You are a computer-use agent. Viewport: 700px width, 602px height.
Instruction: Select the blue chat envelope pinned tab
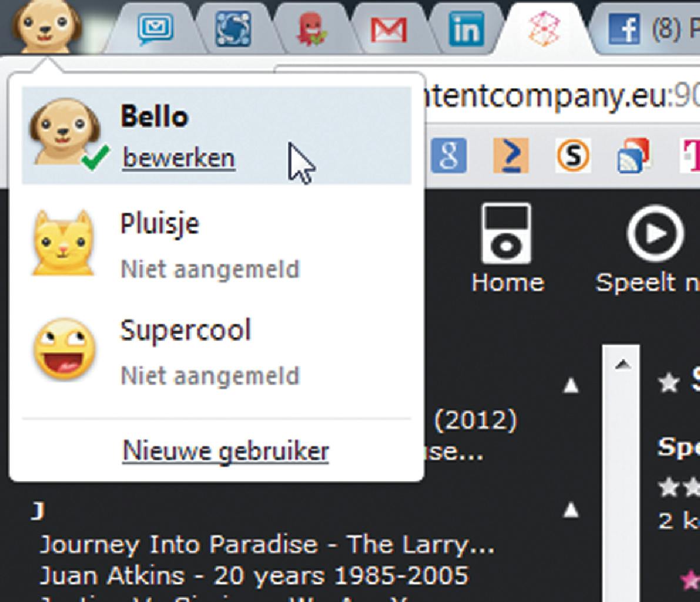(156, 29)
